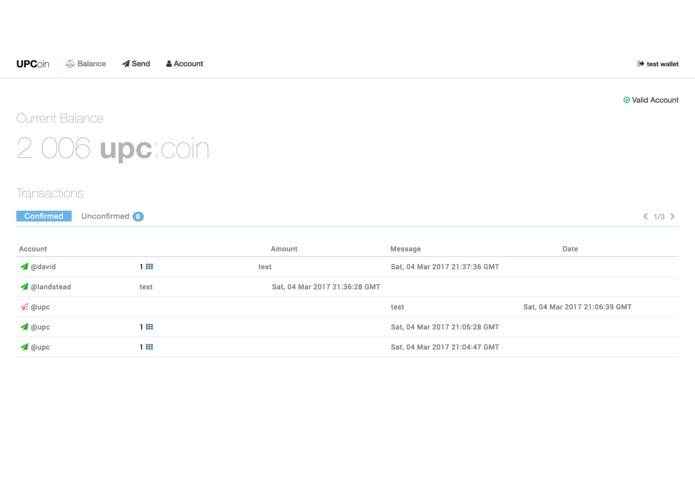
Task: Click date Sat, 04 Mar 2017 21:36:28 GMT
Action: tap(326, 287)
